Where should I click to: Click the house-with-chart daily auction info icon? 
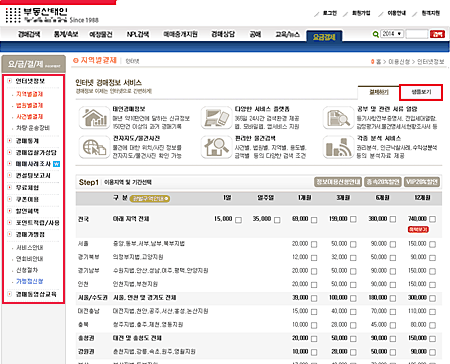94,117
